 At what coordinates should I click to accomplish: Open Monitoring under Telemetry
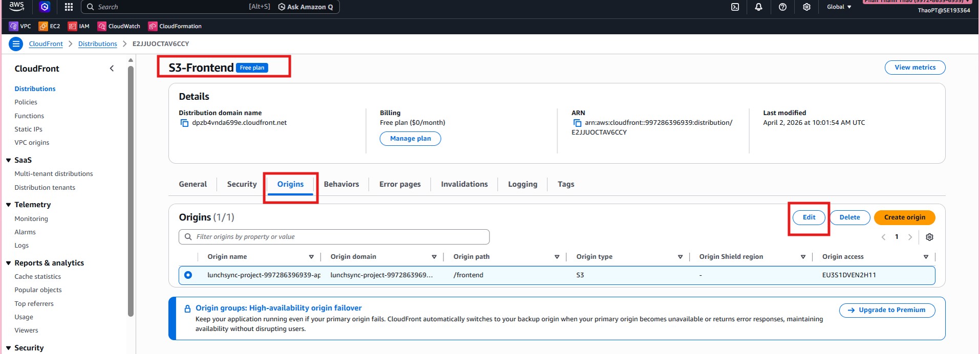31,219
